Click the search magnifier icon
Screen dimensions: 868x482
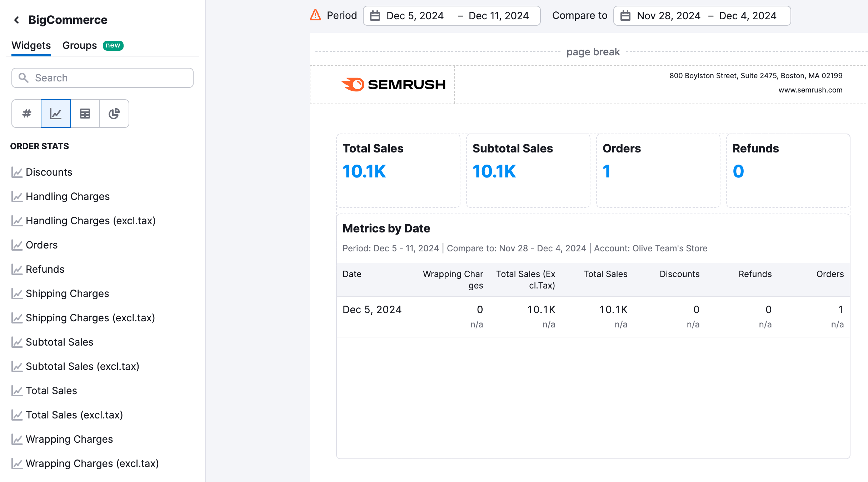24,77
